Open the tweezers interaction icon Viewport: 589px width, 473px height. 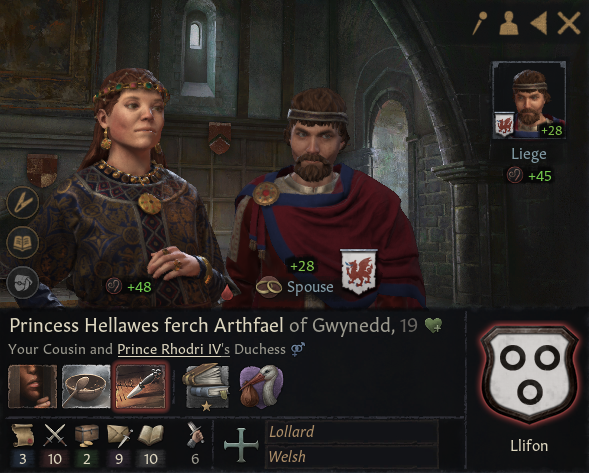click(x=23, y=202)
